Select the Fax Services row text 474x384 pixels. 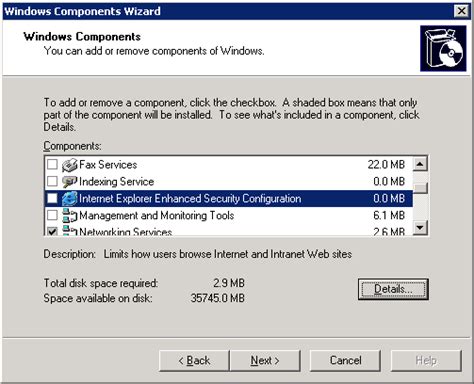108,165
